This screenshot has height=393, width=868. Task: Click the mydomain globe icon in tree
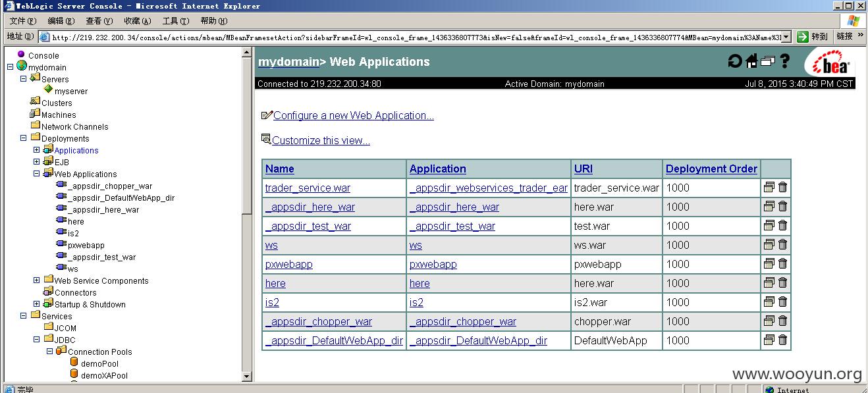click(22, 66)
